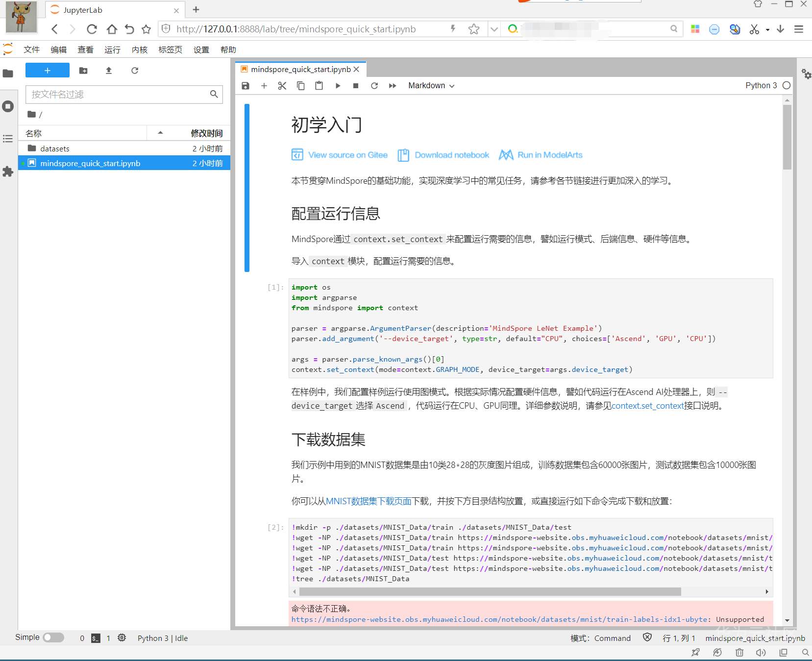812x661 pixels.
Task: Click the terminals count icon in status bar
Action: tap(96, 638)
